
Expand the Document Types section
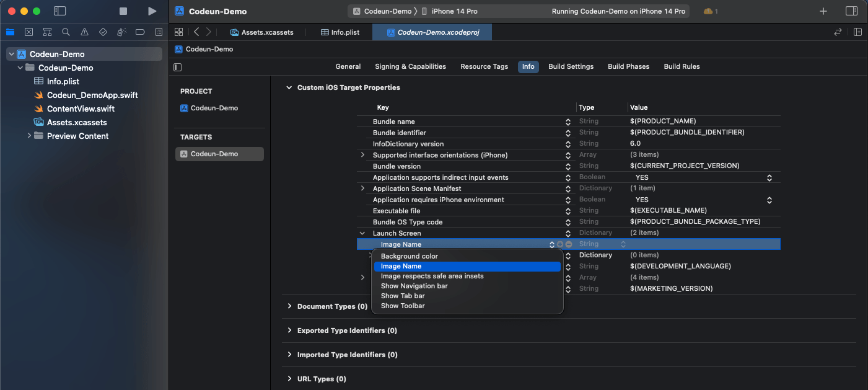click(x=289, y=306)
